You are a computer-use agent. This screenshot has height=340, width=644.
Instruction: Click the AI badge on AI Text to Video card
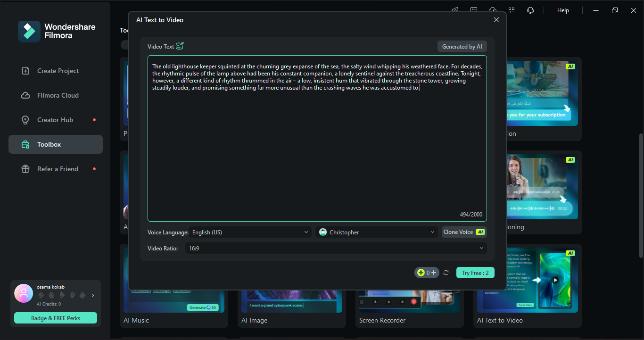click(x=570, y=253)
